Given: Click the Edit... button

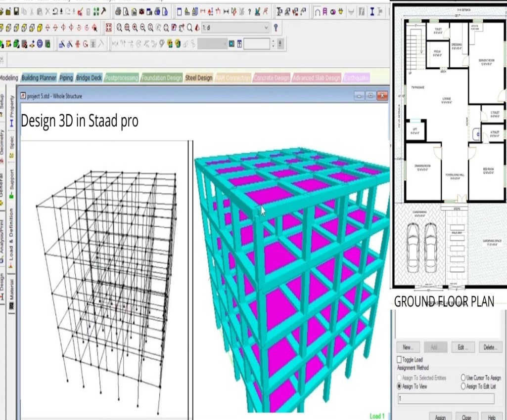Looking at the screenshot, I should [462, 347].
